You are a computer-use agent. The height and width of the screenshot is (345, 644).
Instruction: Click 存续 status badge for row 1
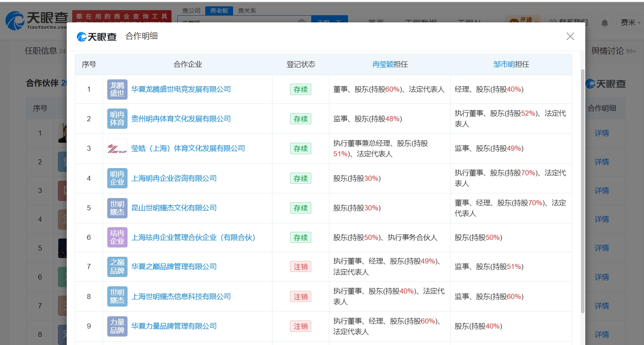point(301,90)
